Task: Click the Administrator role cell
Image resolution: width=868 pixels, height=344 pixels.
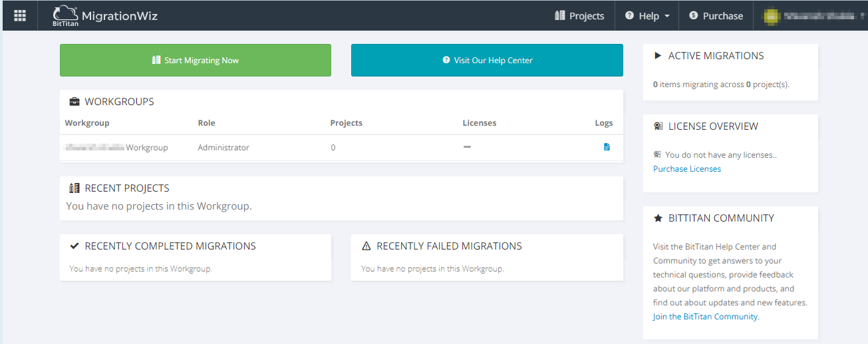Action: [223, 148]
